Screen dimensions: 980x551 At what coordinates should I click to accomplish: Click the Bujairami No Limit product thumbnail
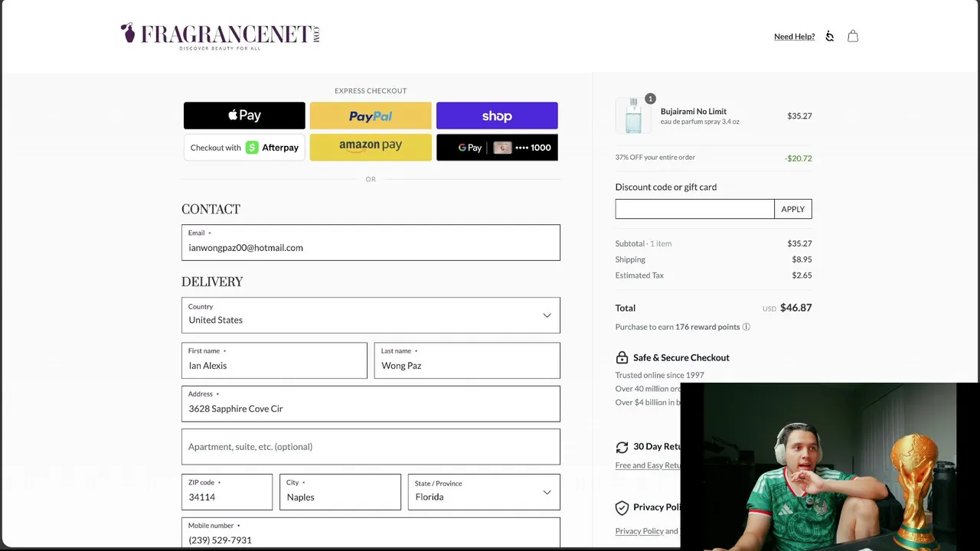(x=633, y=116)
